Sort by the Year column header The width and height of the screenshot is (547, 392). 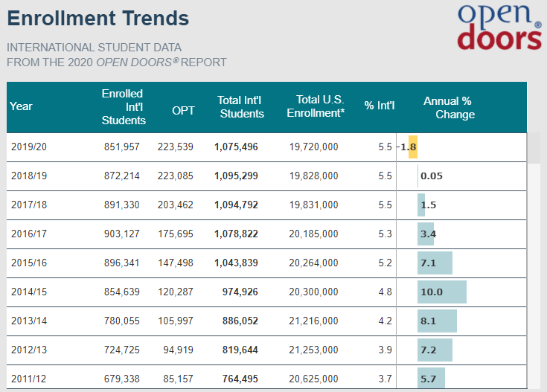(x=22, y=106)
